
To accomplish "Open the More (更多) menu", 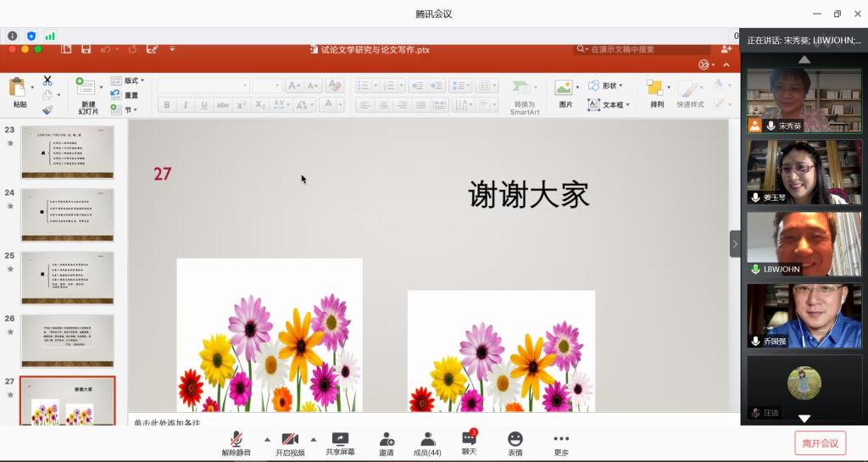I will pos(561,443).
